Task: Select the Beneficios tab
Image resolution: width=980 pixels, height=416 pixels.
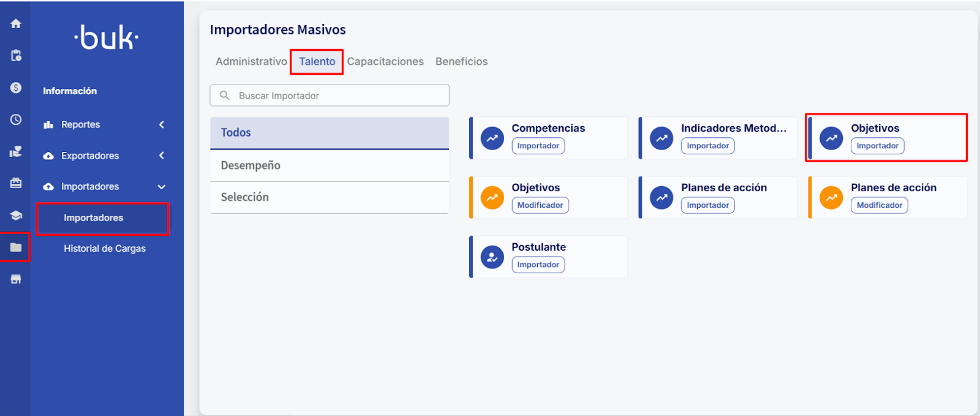Action: pyautogui.click(x=461, y=61)
